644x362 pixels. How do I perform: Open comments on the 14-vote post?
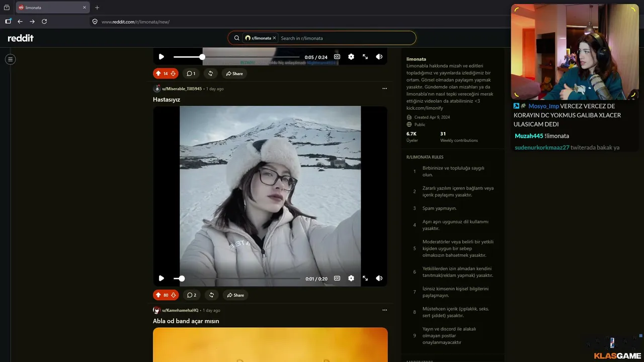[x=191, y=73]
